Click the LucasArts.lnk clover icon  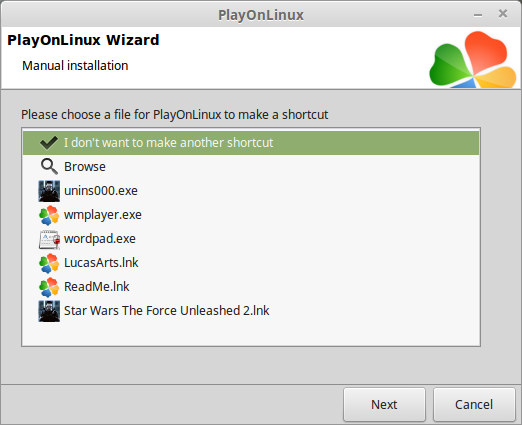49,263
